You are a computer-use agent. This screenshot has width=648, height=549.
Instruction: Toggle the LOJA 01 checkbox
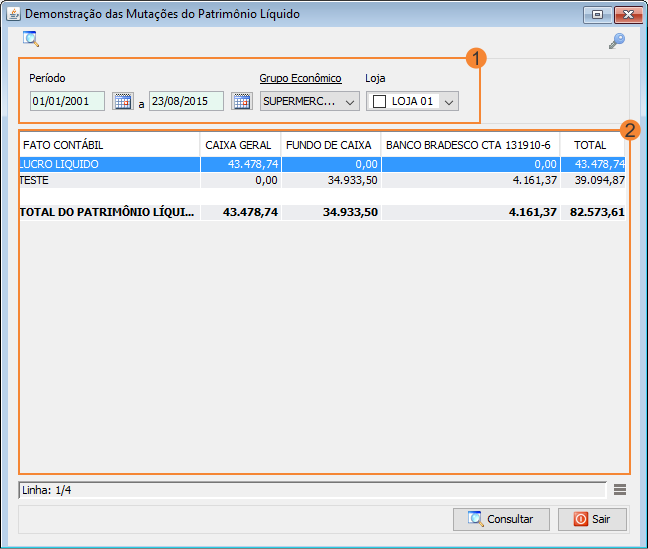tap(379, 101)
